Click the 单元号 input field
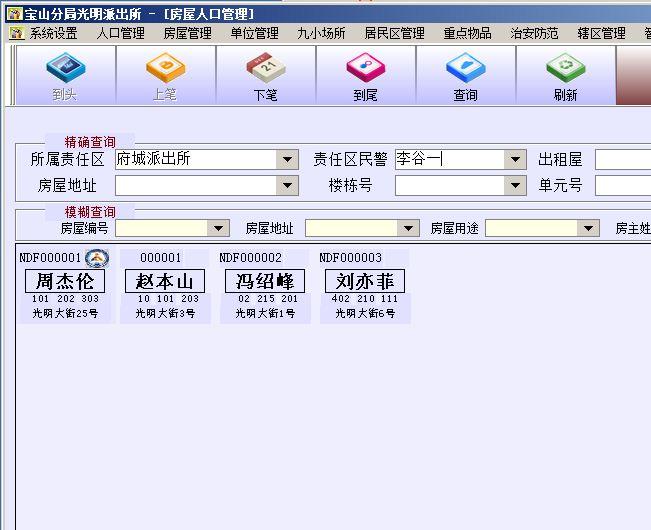 pyautogui.click(x=623, y=185)
